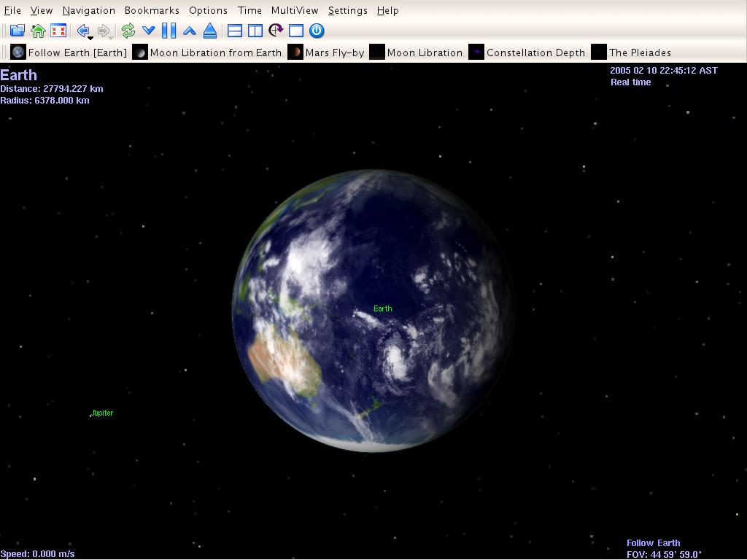Speed up time with the up chevron

(190, 31)
